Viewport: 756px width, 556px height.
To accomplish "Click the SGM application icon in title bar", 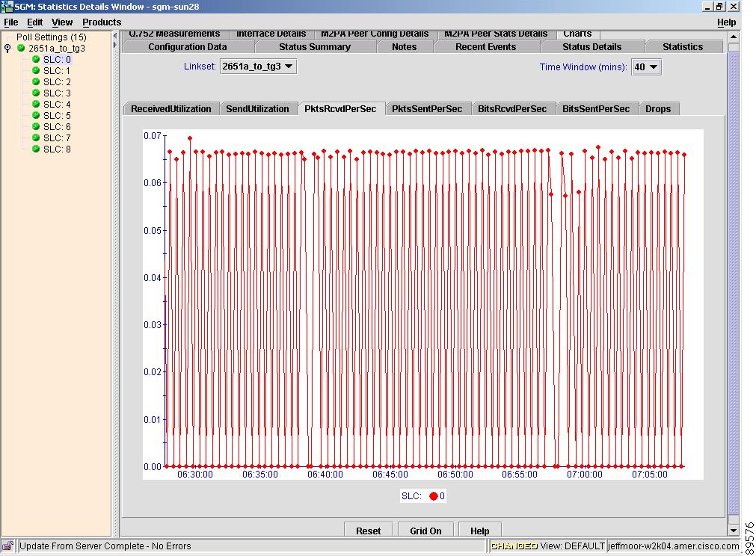I will (x=7, y=7).
